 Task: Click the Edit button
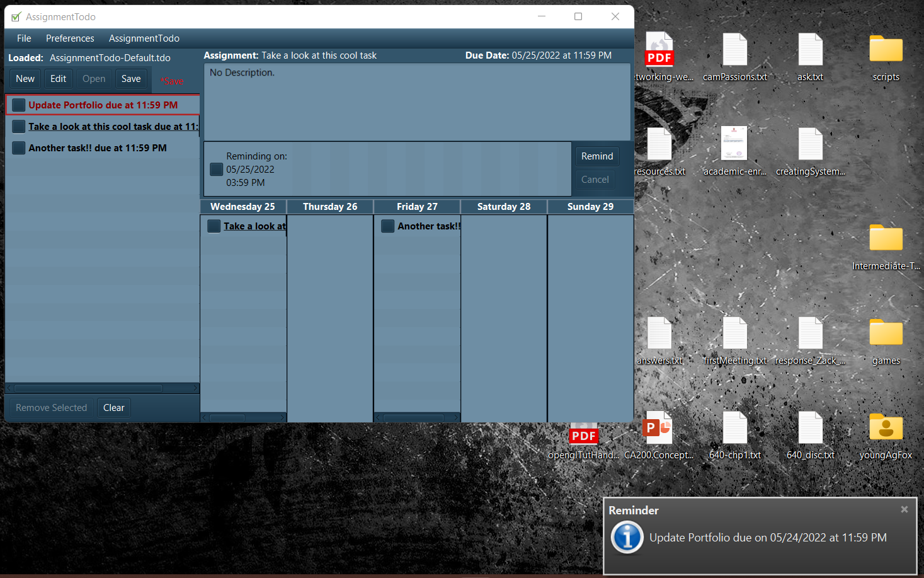58,79
